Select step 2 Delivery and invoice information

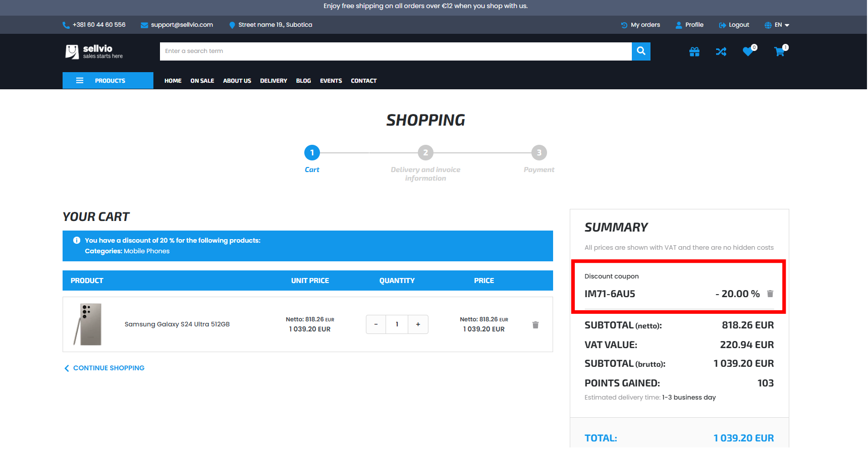425,153
